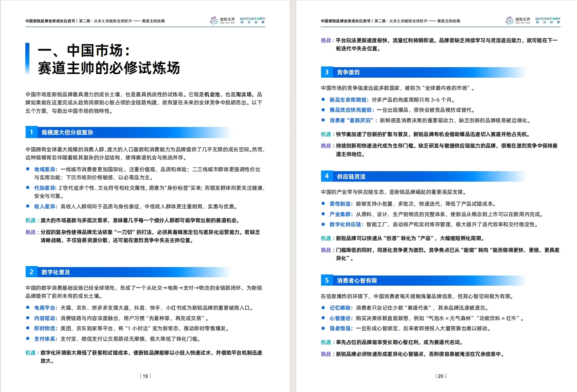The width and height of the screenshot is (577, 392).
Task: Click the bold word "淘汰场"
Action: click(x=244, y=94)
